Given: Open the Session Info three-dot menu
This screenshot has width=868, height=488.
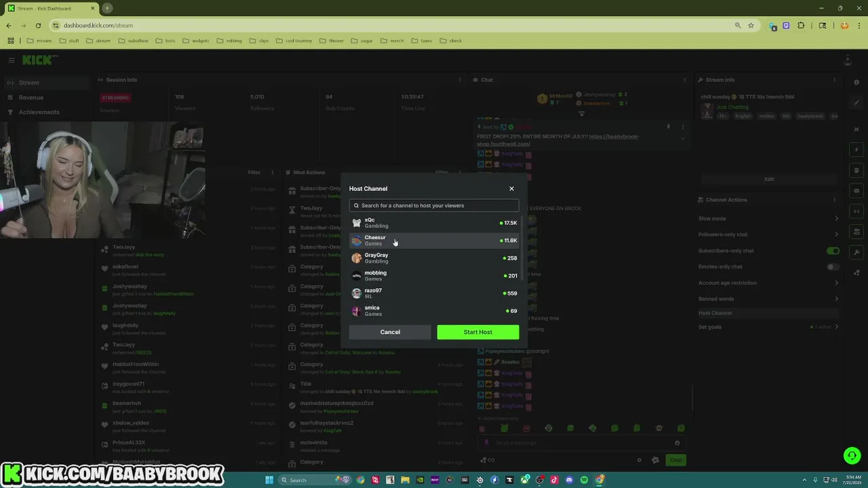Looking at the screenshot, I should tap(460, 80).
